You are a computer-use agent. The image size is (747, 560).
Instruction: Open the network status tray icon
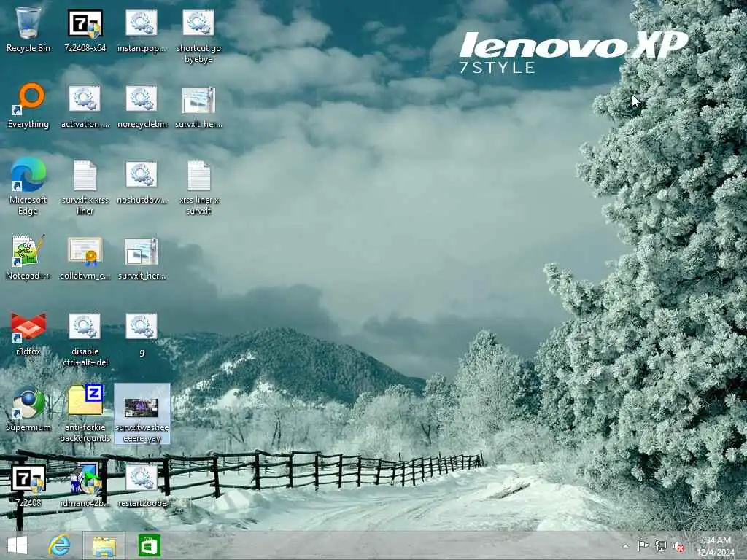(x=661, y=546)
